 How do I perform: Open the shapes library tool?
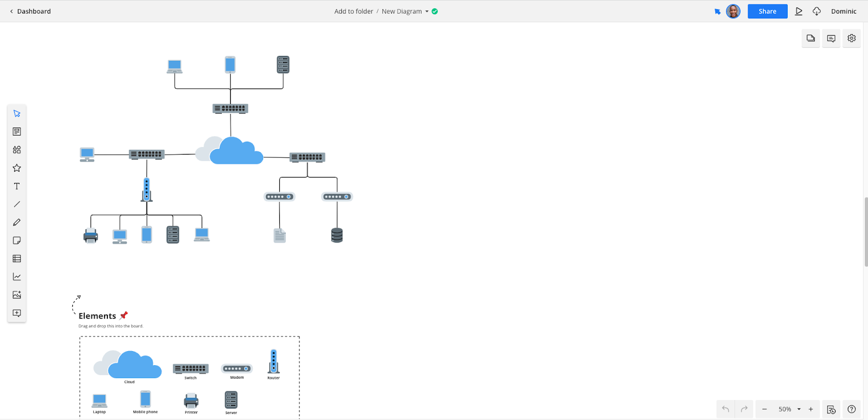pos(17,150)
